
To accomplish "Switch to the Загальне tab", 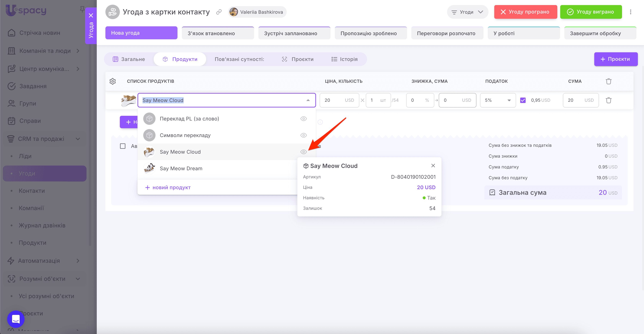I will pos(129,59).
